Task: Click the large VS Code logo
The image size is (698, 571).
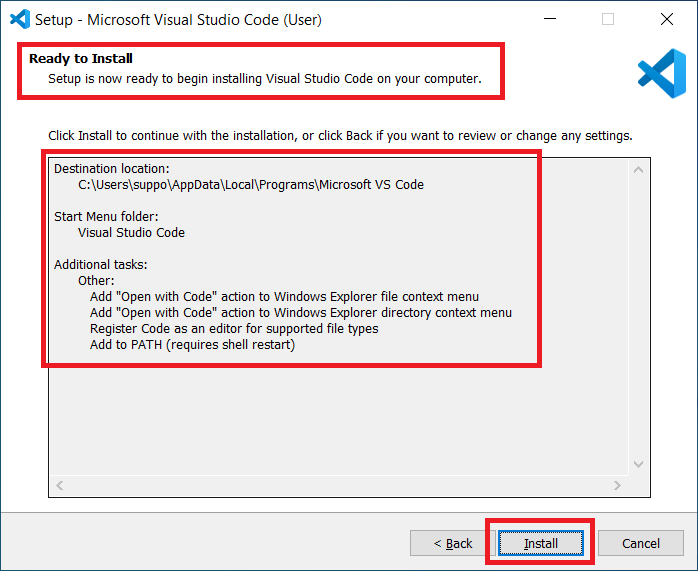Action: pyautogui.click(x=662, y=73)
